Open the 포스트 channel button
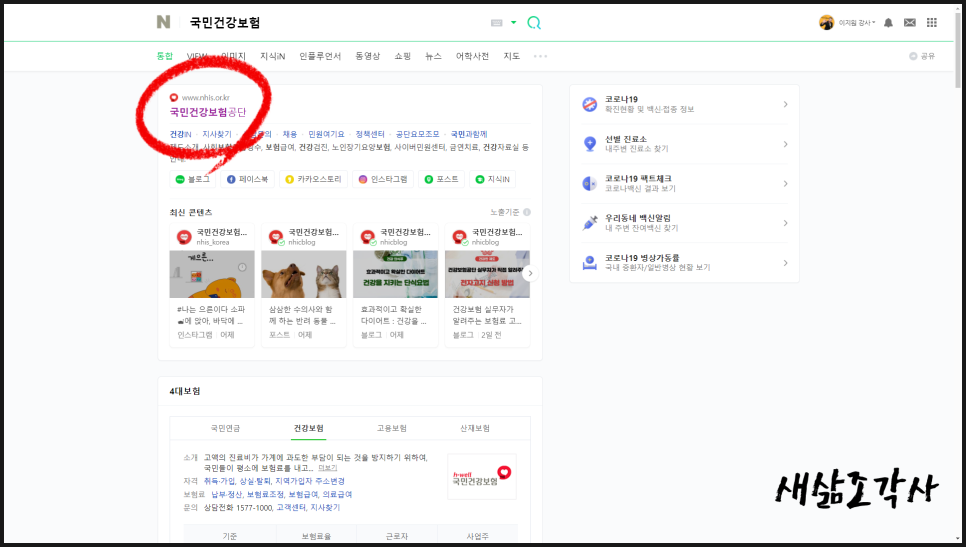The width and height of the screenshot is (966, 547). coord(441,179)
